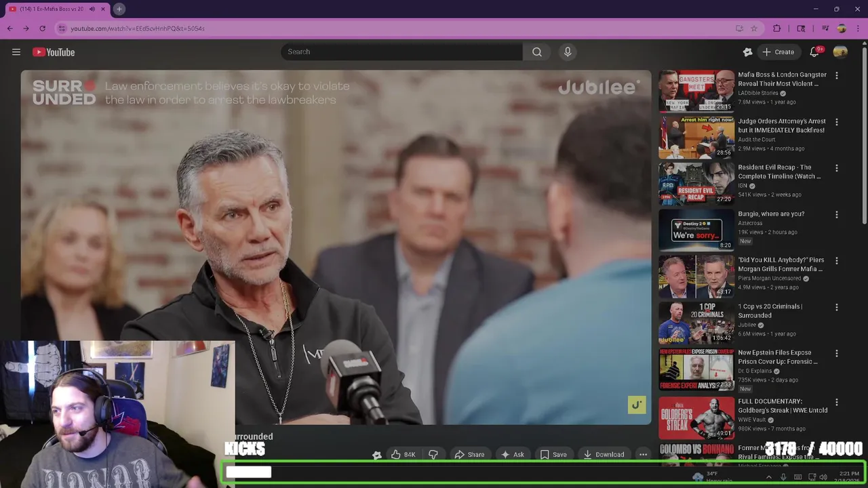Open the Chrome three-dot menu

click(x=858, y=28)
